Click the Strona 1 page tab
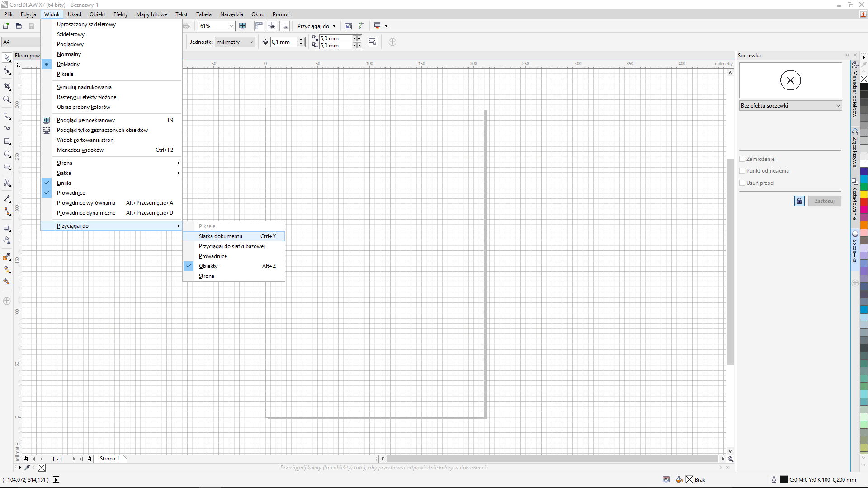Screen dimensions: 868x488 pos(109,459)
